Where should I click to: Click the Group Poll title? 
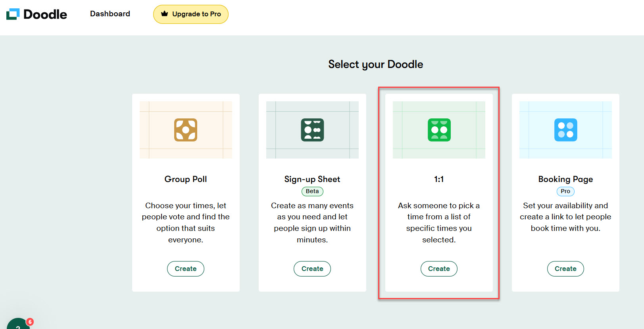click(186, 179)
